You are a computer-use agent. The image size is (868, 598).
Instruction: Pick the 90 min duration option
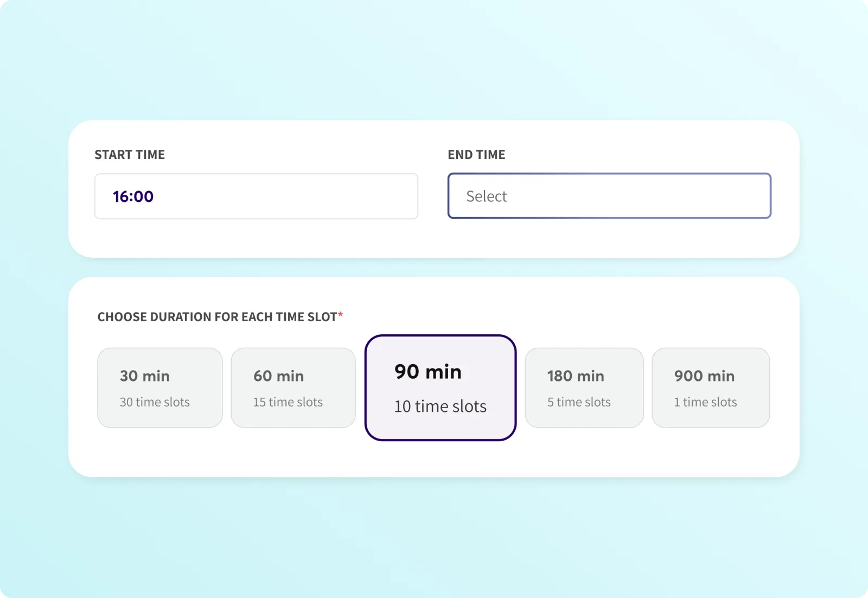[x=440, y=387]
